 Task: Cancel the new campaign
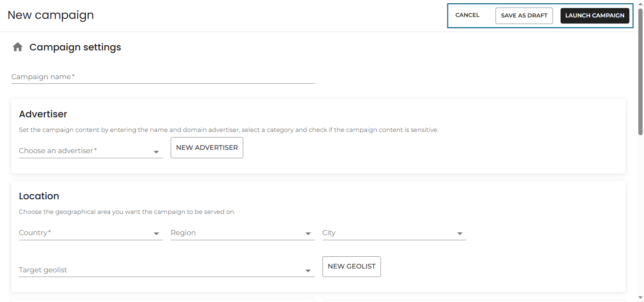point(467,15)
